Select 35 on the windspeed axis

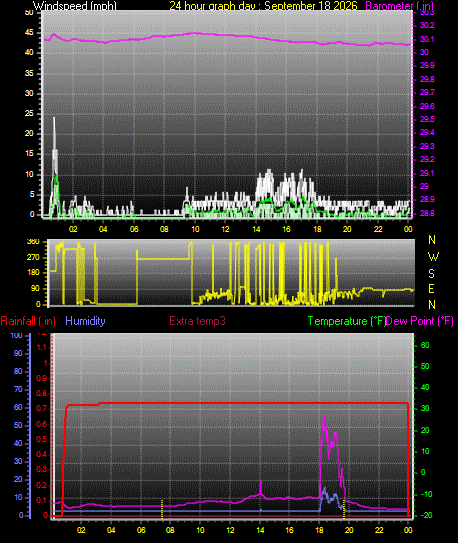pyautogui.click(x=29, y=73)
